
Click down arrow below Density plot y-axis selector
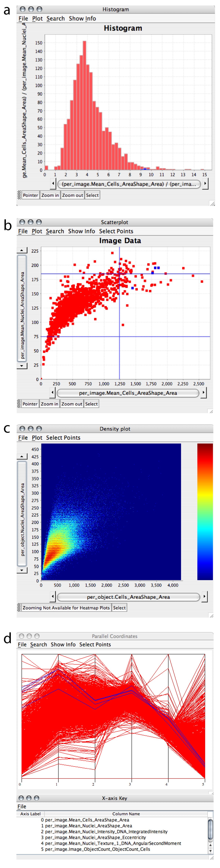pos(22,570)
